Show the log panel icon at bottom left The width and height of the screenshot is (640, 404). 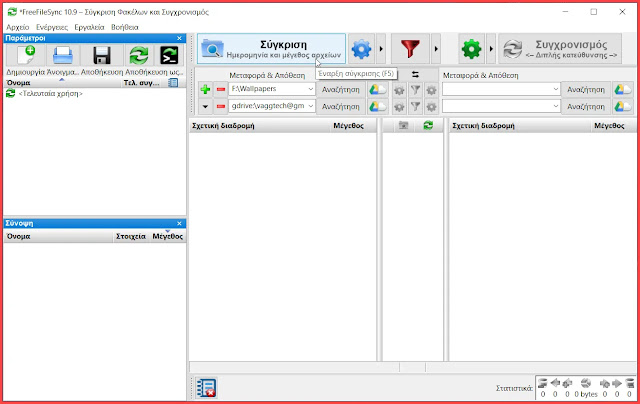click(x=206, y=388)
